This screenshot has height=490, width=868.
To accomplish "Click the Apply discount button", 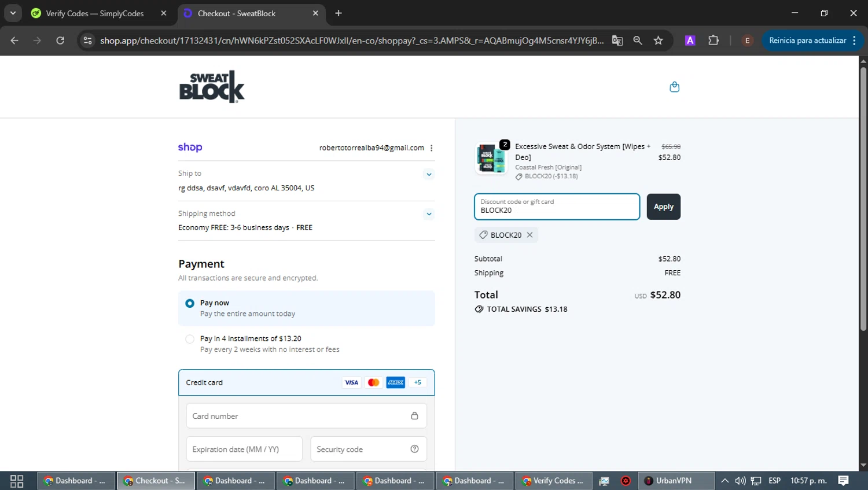I will point(663,207).
